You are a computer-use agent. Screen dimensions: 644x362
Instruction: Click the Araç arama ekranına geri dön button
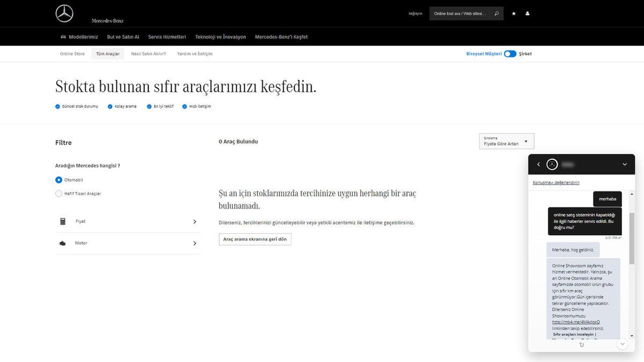coord(255,239)
